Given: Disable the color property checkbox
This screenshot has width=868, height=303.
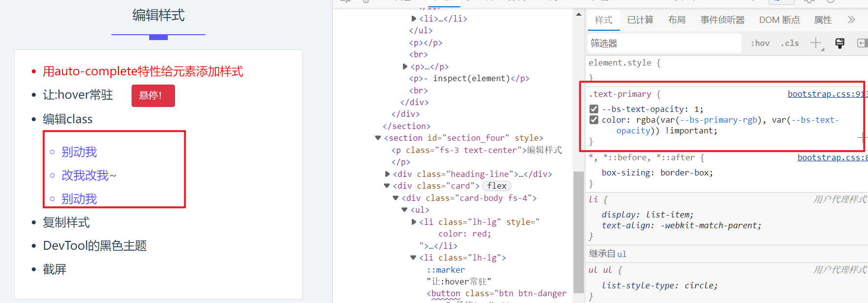Looking at the screenshot, I should click(594, 120).
